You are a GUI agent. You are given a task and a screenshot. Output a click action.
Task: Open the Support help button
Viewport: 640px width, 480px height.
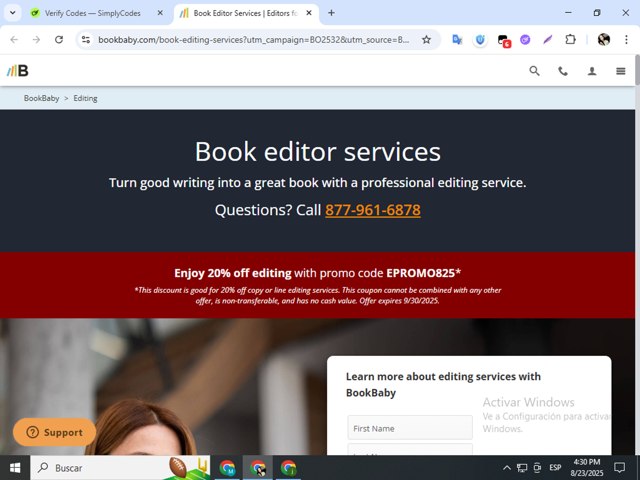coord(54,432)
